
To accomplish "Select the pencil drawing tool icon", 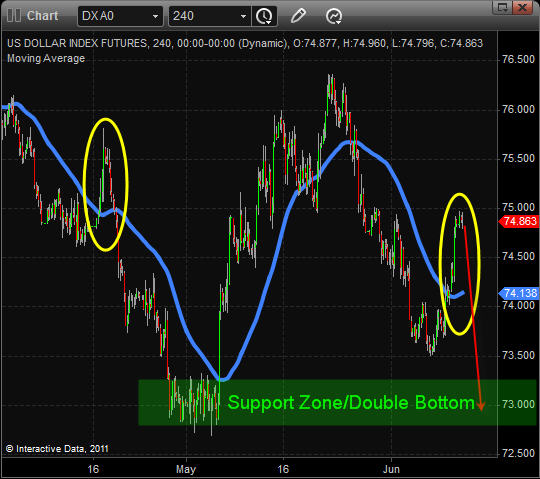I will (x=298, y=16).
